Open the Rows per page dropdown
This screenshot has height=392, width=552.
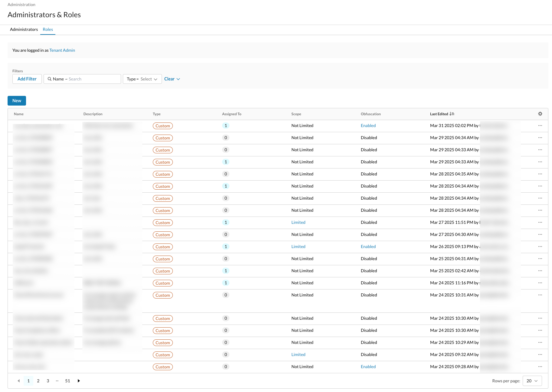coord(532,381)
